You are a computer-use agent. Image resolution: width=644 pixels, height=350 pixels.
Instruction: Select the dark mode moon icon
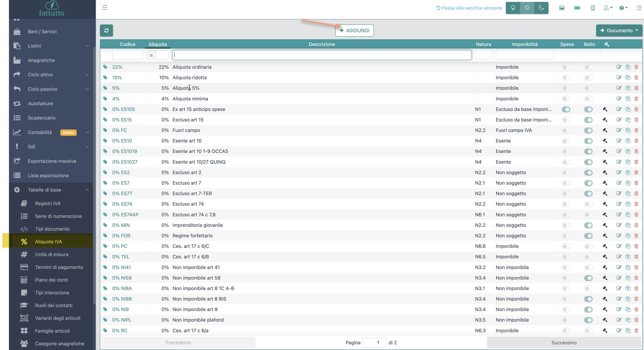[x=541, y=8]
